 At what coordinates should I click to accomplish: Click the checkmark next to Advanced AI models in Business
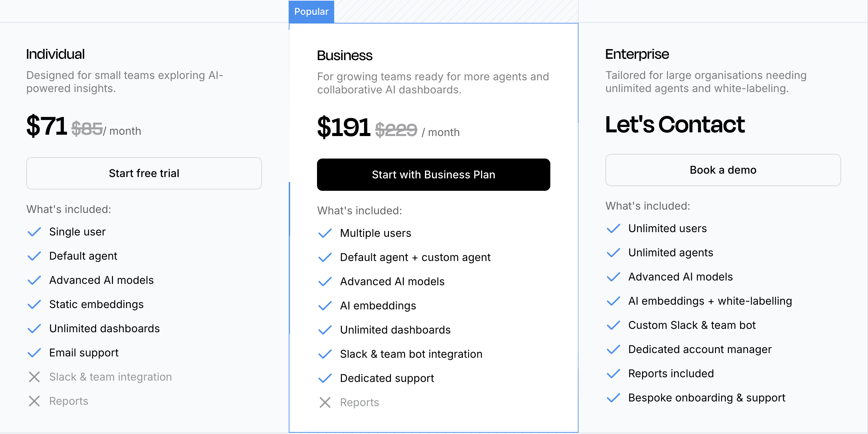[325, 282]
